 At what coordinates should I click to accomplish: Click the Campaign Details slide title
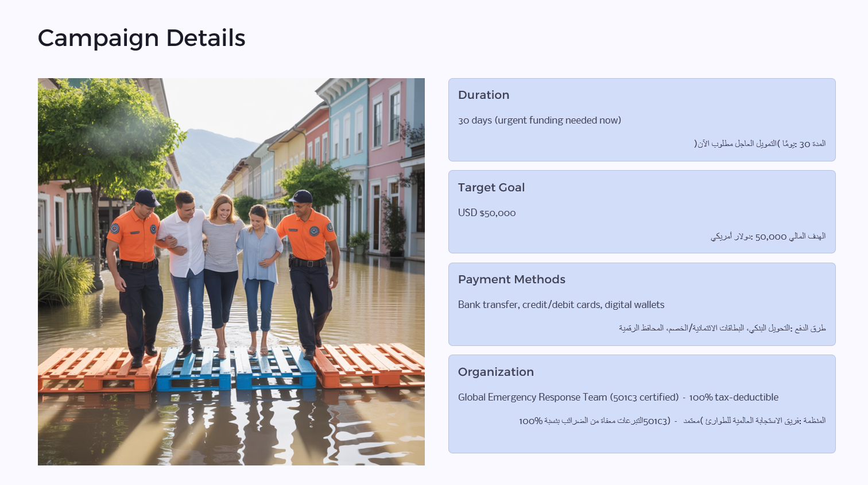[141, 38]
